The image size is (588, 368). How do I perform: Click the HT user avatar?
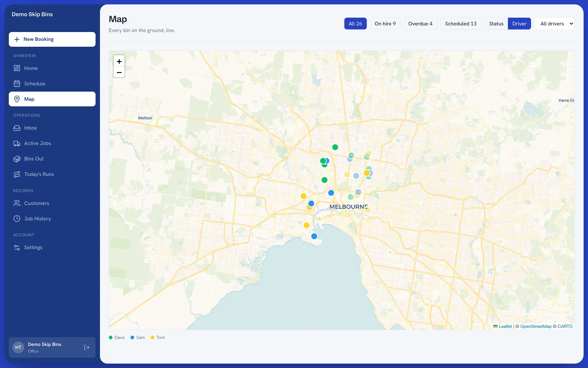point(18,347)
